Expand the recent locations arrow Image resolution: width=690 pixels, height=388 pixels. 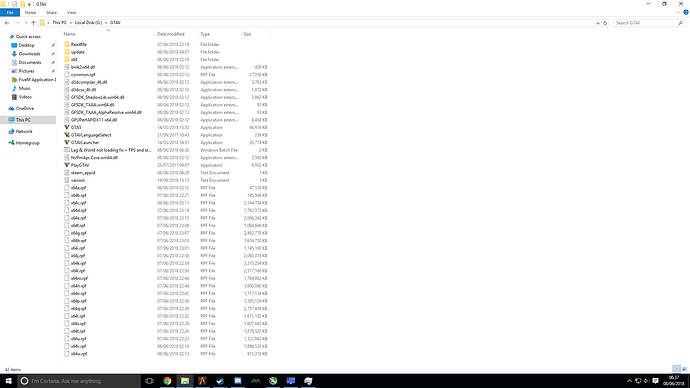26,23
